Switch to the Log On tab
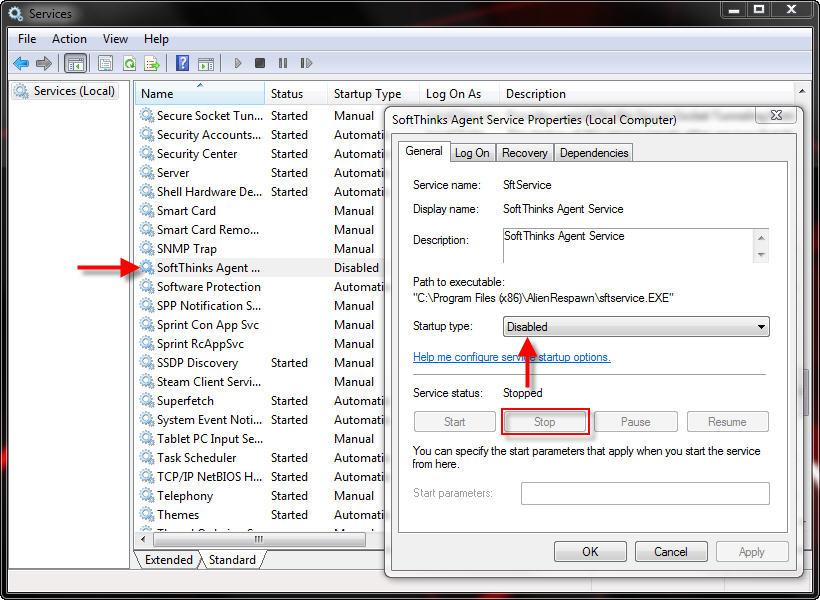The height and width of the screenshot is (600, 820). (x=472, y=153)
